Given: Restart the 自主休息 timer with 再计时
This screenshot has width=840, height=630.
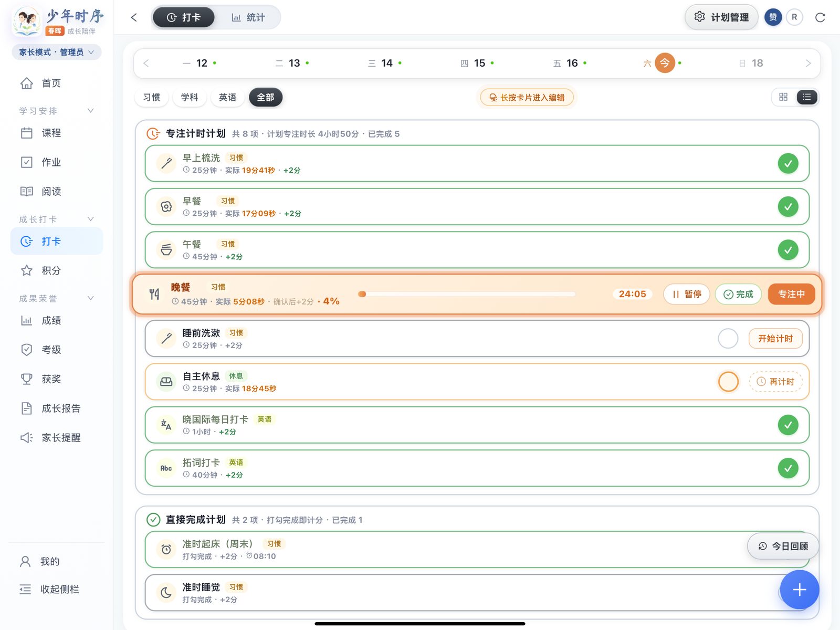Looking at the screenshot, I should pos(775,382).
